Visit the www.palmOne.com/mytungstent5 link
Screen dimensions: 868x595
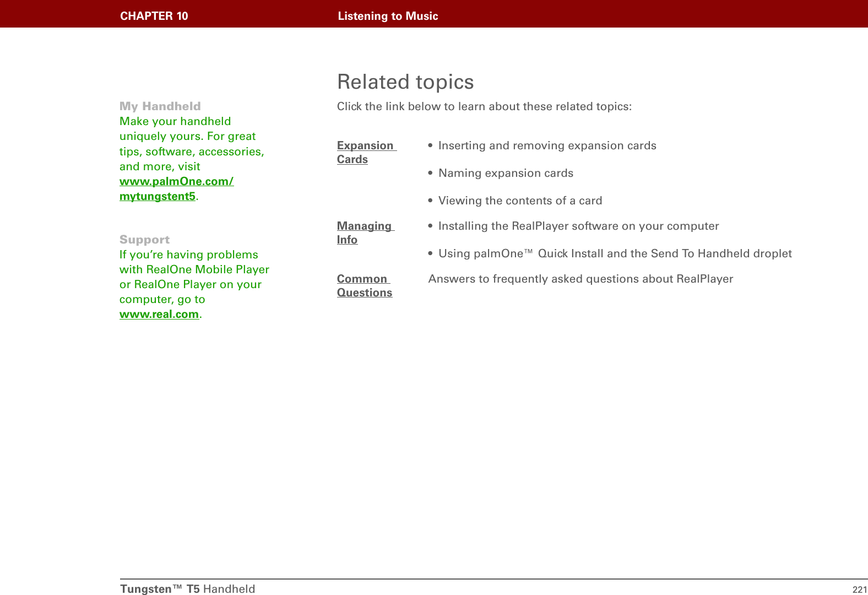pyautogui.click(x=176, y=188)
